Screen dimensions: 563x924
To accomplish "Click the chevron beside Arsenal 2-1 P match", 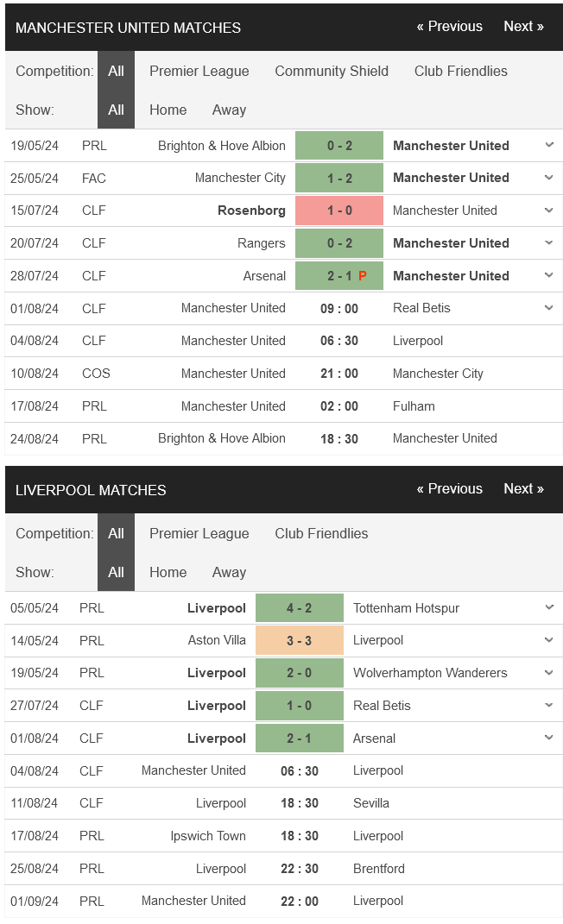I will [549, 276].
